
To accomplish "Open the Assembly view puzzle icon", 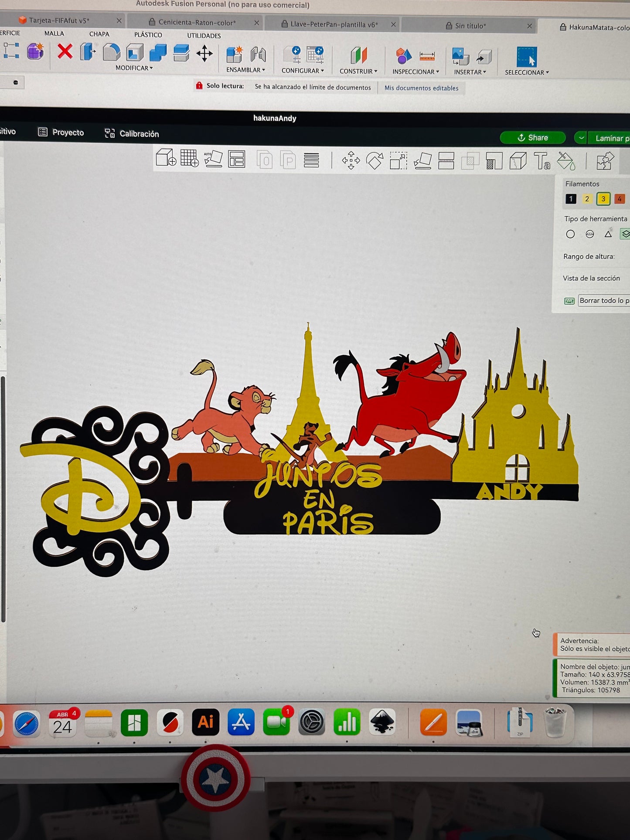I will [605, 161].
